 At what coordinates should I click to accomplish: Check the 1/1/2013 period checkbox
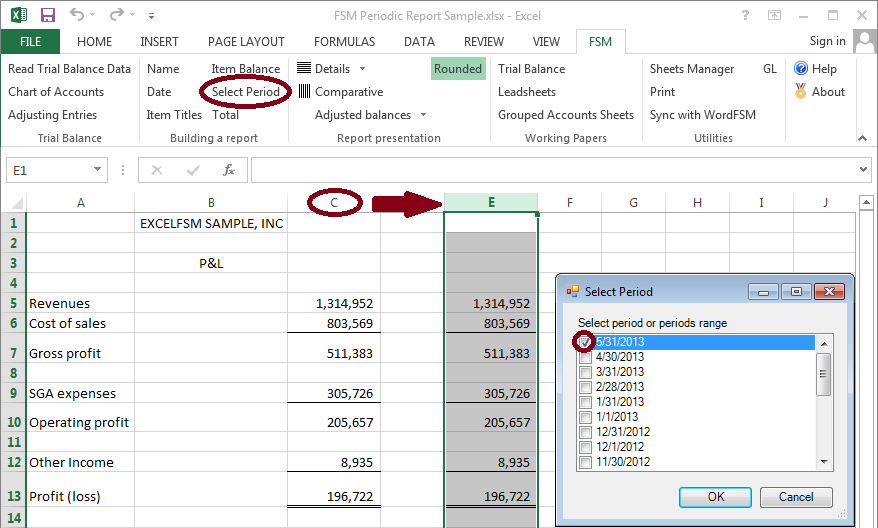585,417
